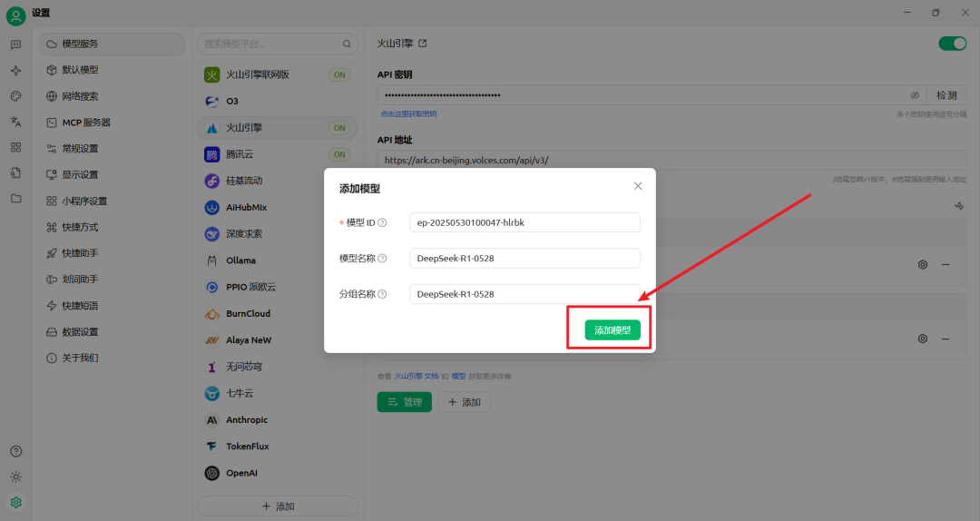Viewport: 980px width, 521px height.
Task: Select the 火山引擎联网版 provider
Action: 278,74
